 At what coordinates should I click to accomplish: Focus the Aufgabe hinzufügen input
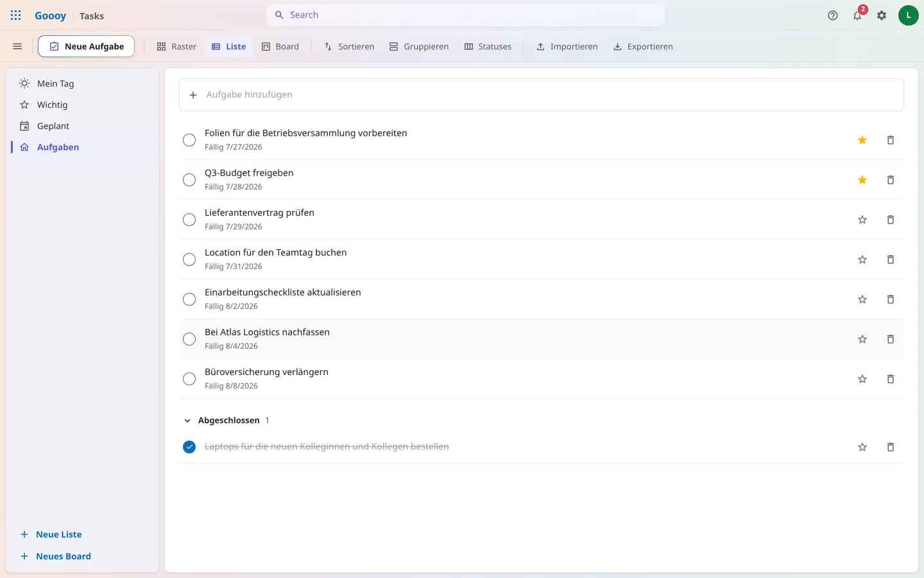[542, 95]
